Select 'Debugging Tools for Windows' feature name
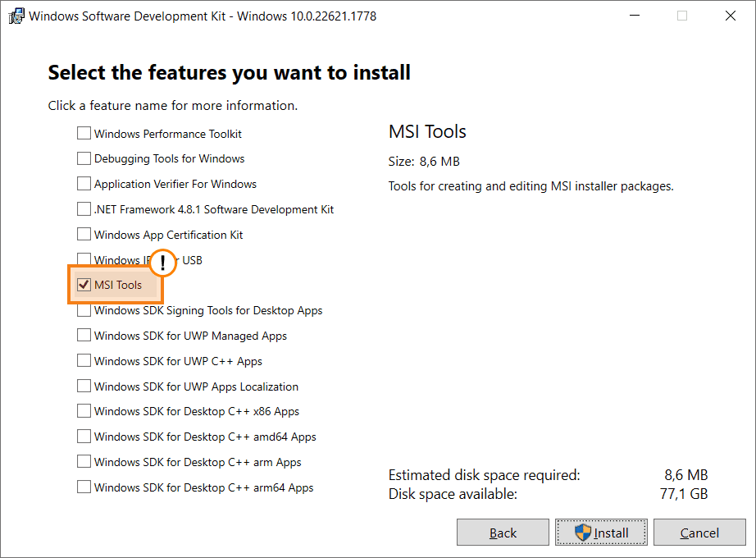Screen dimensions: 756x558 (x=169, y=159)
